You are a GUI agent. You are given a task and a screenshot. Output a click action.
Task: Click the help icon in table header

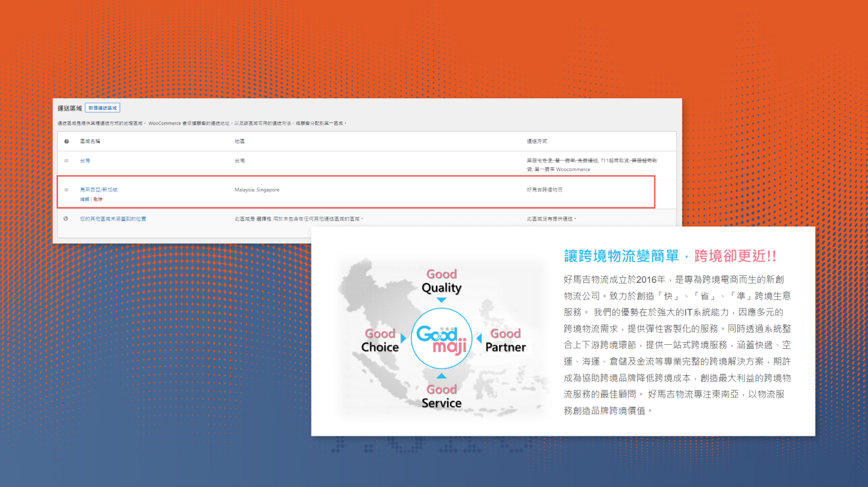(x=66, y=141)
